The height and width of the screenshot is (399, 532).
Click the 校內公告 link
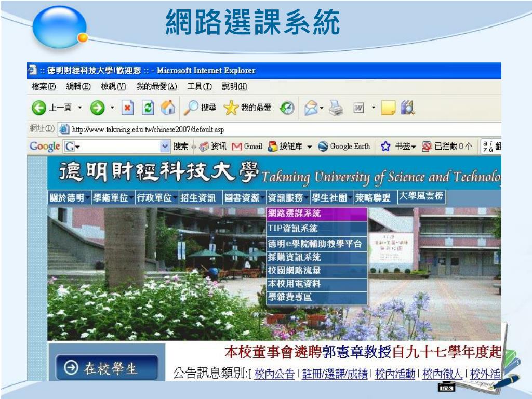click(x=274, y=374)
